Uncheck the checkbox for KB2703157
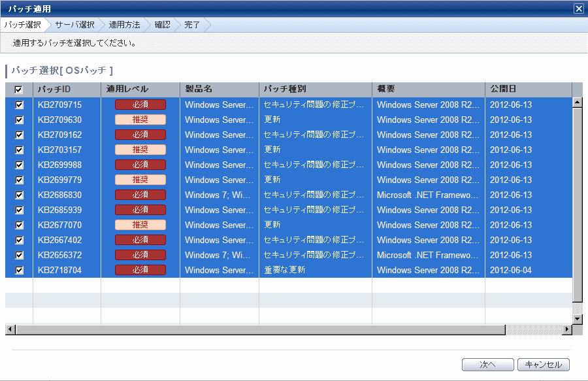 click(x=19, y=150)
